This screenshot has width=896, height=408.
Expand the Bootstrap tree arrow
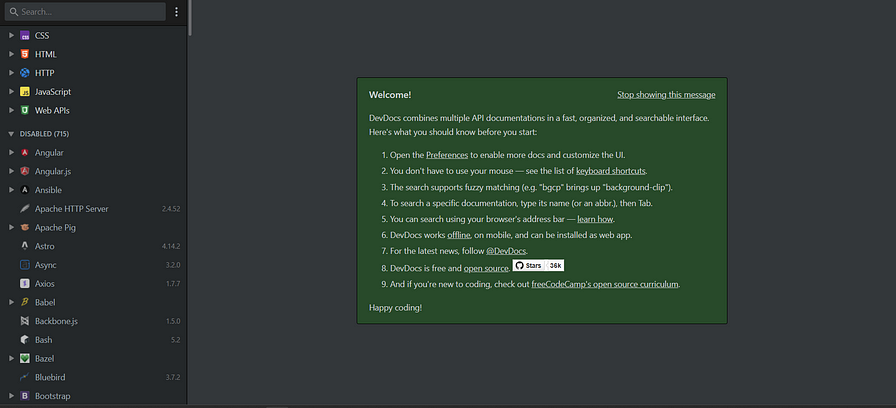11,395
